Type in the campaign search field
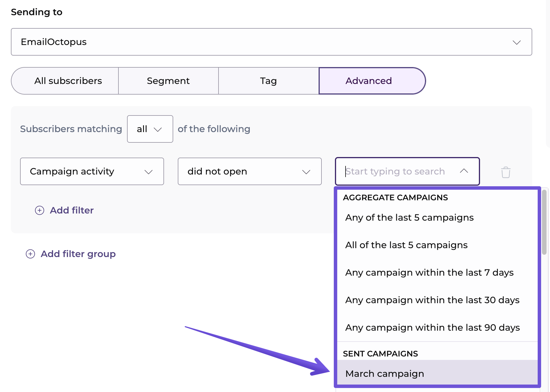 click(399, 171)
